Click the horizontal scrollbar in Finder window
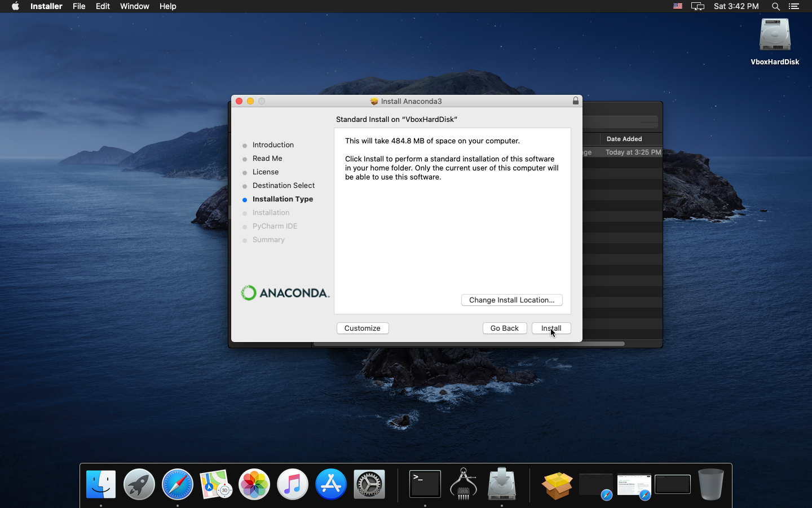 pyautogui.click(x=469, y=343)
